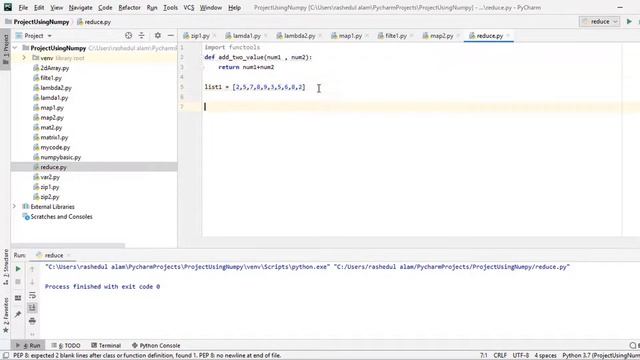Run the reduce configuration from top toolbar

tap(629, 22)
